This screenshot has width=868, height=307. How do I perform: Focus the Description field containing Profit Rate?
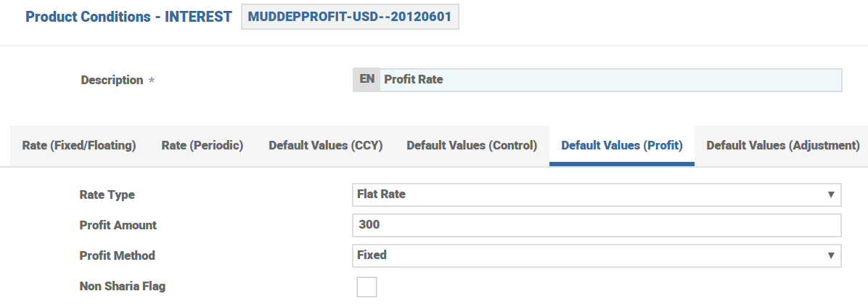pyautogui.click(x=610, y=80)
